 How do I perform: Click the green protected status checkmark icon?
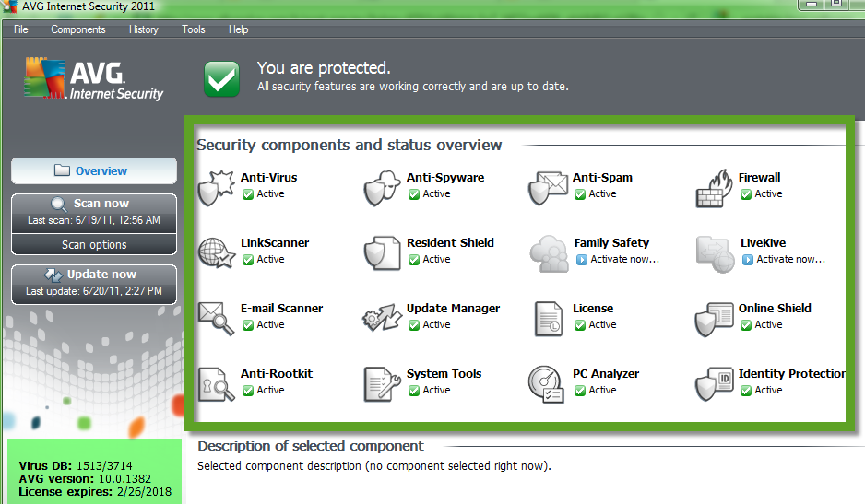[x=221, y=79]
